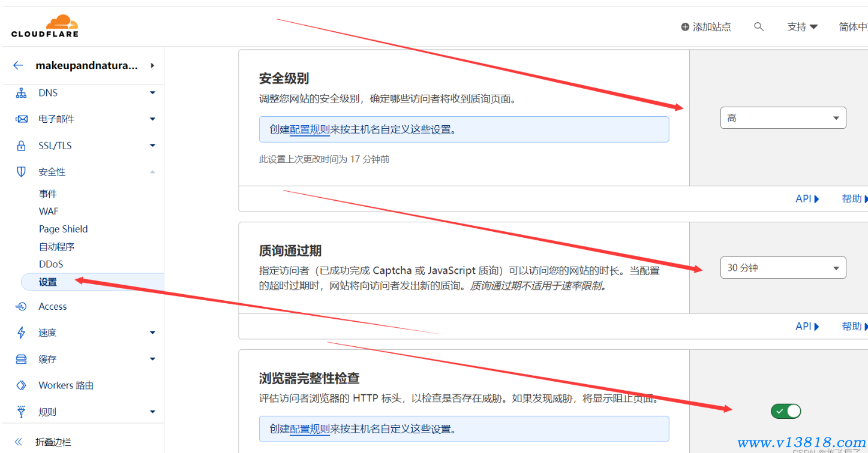Click 折叠边栏 to collapse the sidebar

(x=53, y=442)
